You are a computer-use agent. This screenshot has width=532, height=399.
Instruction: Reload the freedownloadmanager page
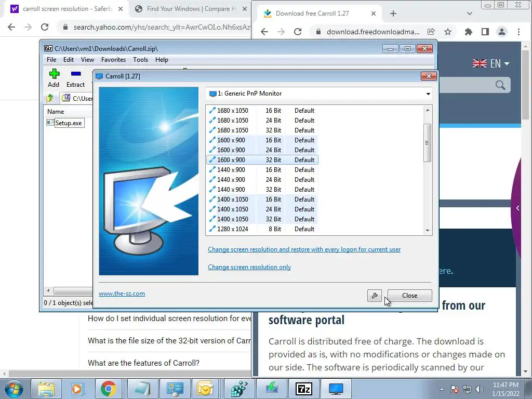coord(298,32)
